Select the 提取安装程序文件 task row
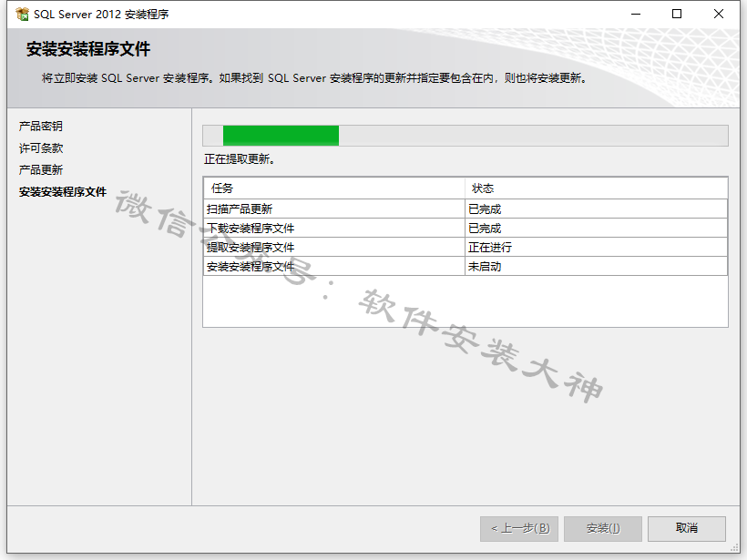This screenshot has height=560, width=747. pyautogui.click(x=466, y=247)
